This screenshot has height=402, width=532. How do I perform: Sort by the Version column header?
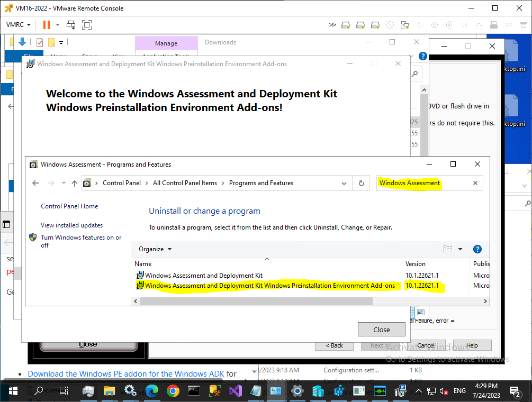pyautogui.click(x=436, y=264)
